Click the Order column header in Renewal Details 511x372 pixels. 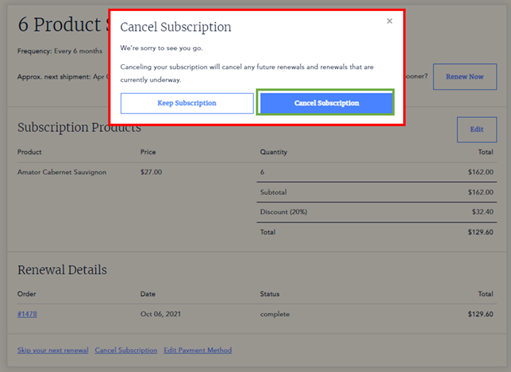tap(27, 294)
